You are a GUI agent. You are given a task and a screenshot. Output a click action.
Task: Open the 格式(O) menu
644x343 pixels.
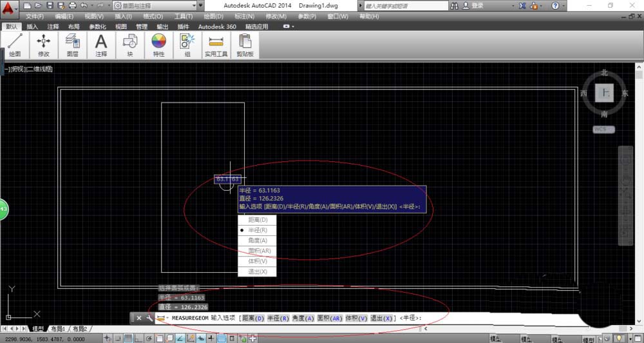click(153, 17)
